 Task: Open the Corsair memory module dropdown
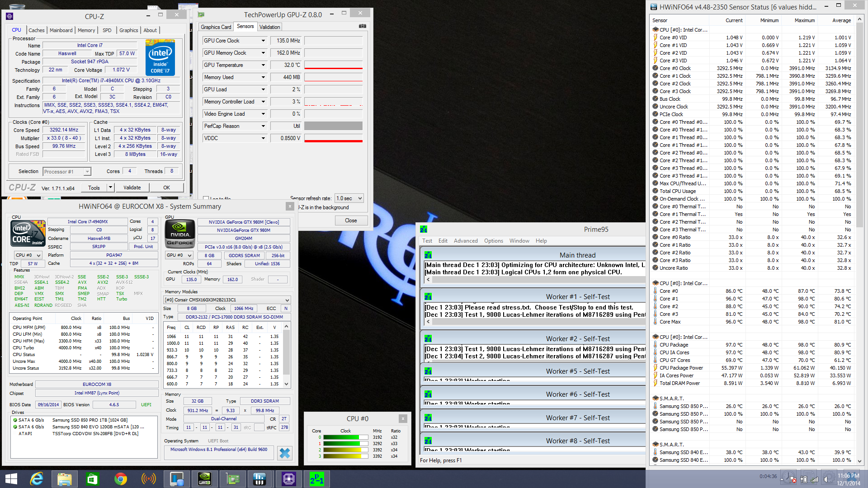tap(226, 300)
